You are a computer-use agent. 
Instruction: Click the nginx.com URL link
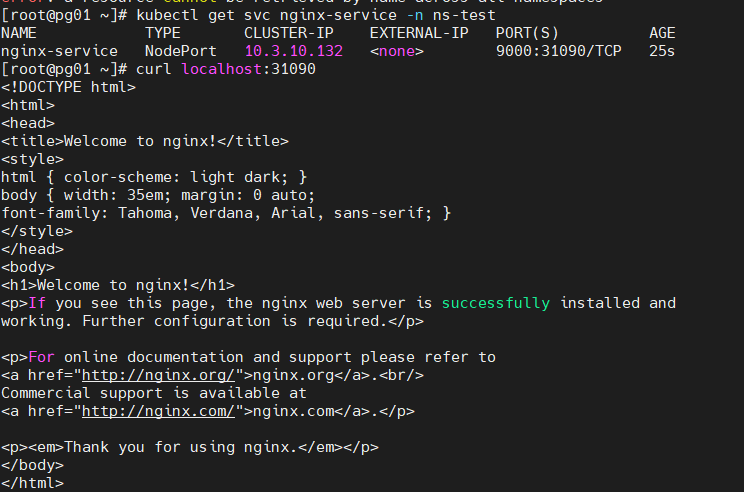click(158, 411)
